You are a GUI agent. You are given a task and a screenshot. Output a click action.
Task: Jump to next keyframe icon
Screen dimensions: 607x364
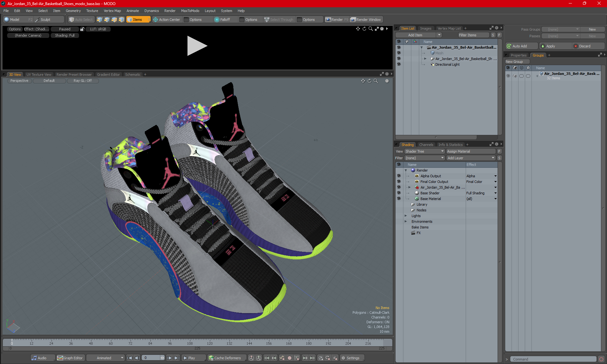(x=305, y=358)
